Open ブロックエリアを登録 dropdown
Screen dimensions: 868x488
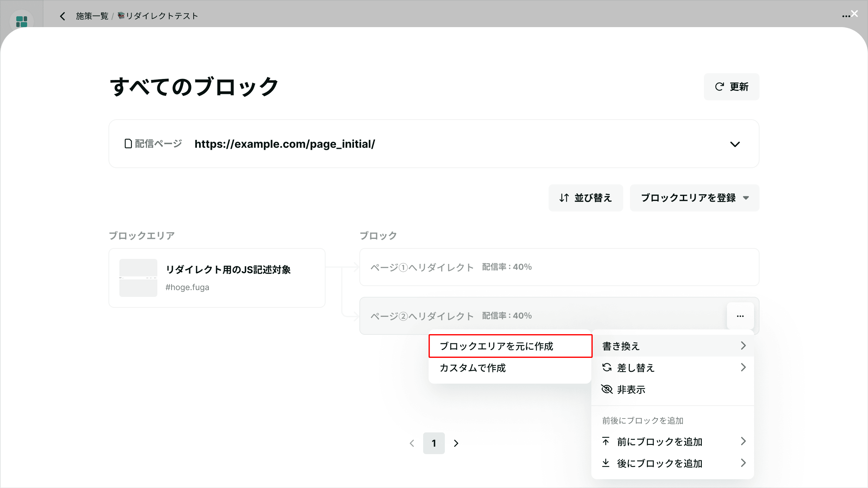694,198
